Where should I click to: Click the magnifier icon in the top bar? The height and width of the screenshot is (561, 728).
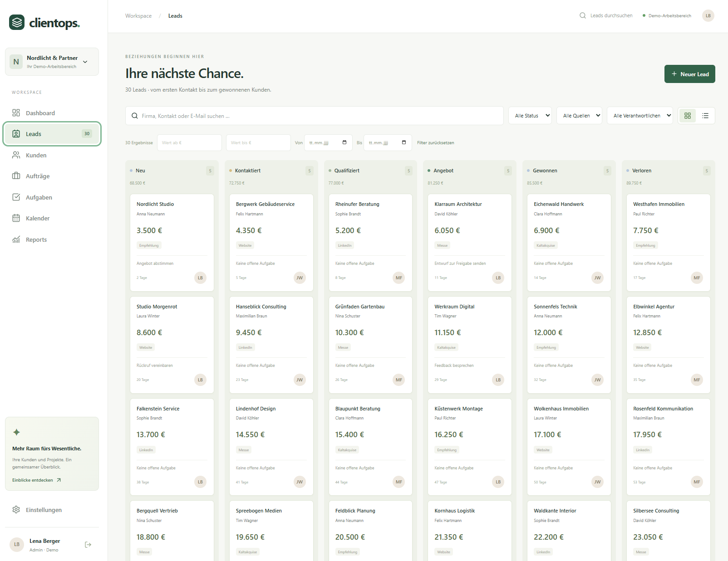pos(583,15)
